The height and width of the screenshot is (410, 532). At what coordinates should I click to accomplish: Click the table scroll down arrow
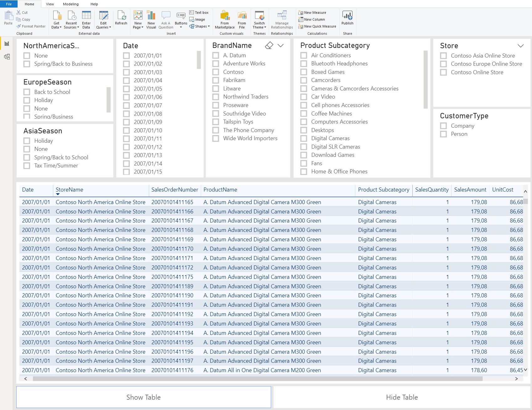[x=525, y=370]
